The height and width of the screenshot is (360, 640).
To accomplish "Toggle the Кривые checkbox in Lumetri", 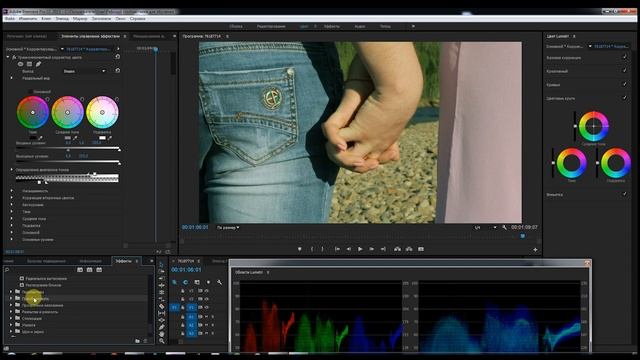I will [624, 84].
